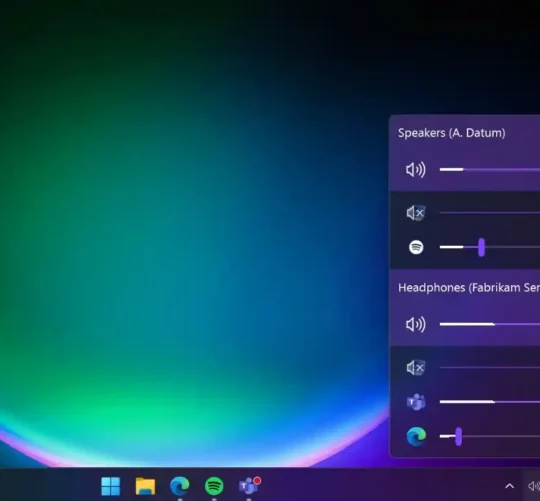Open File Explorer from the taskbar
This screenshot has width=540, height=501.
click(x=145, y=486)
